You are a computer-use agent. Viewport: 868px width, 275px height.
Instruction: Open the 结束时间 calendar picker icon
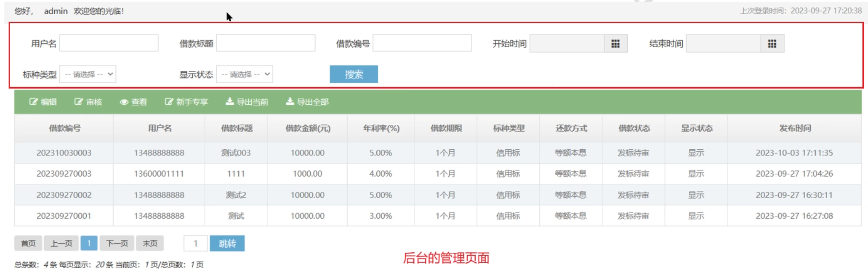click(x=772, y=44)
